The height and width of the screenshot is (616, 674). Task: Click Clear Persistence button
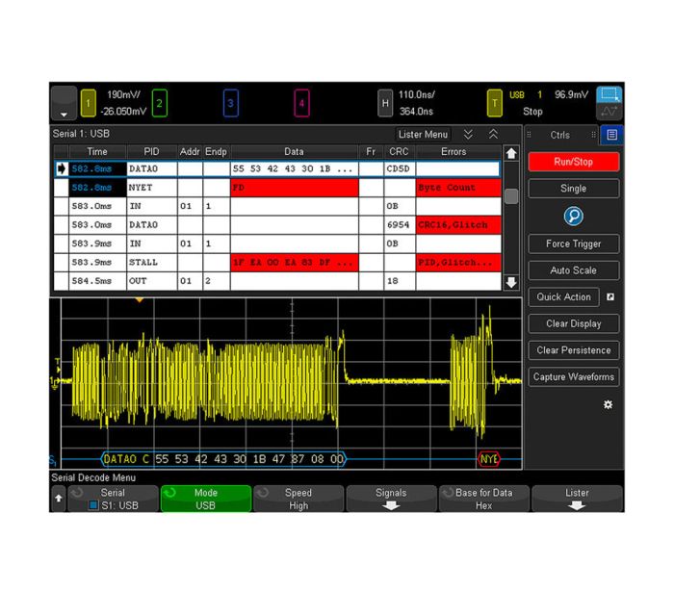tap(574, 350)
